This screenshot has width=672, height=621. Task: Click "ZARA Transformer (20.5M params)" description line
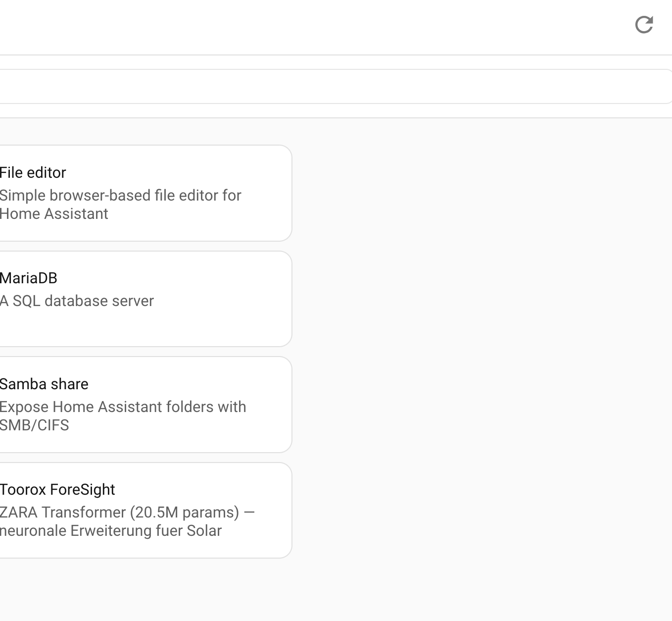tap(119, 513)
